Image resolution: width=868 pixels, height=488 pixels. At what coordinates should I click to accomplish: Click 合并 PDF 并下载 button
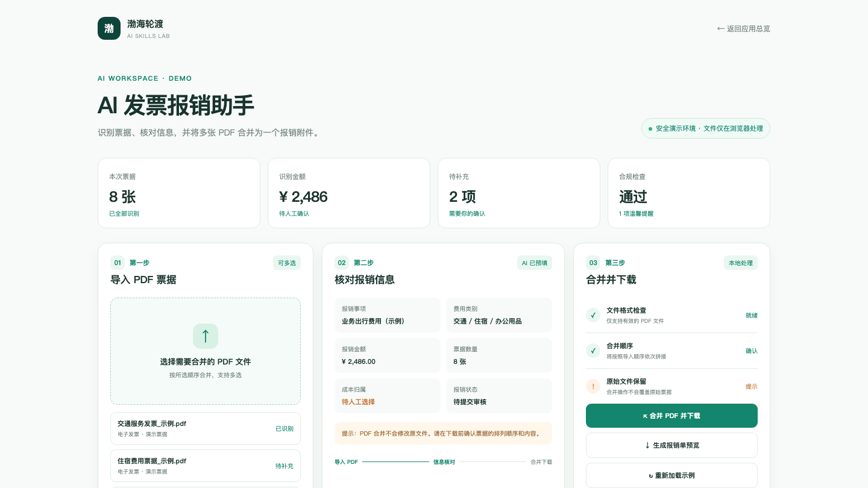(671, 416)
